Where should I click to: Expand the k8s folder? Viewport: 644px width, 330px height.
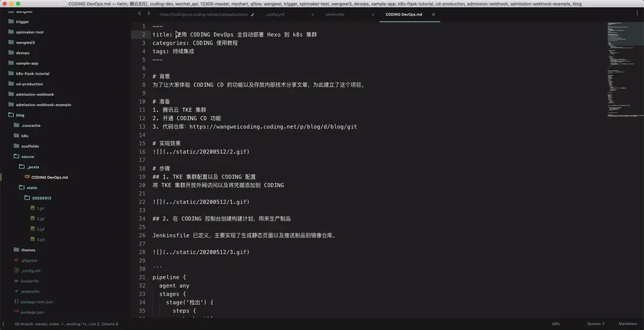(x=17, y=135)
